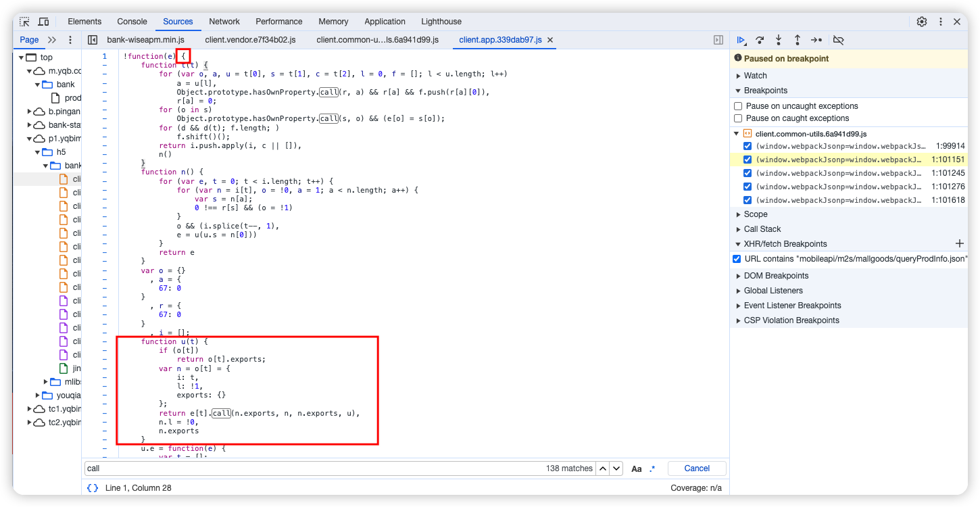Uncheck the breakpoint at 1:99914
The width and height of the screenshot is (980, 507).
[x=747, y=146]
